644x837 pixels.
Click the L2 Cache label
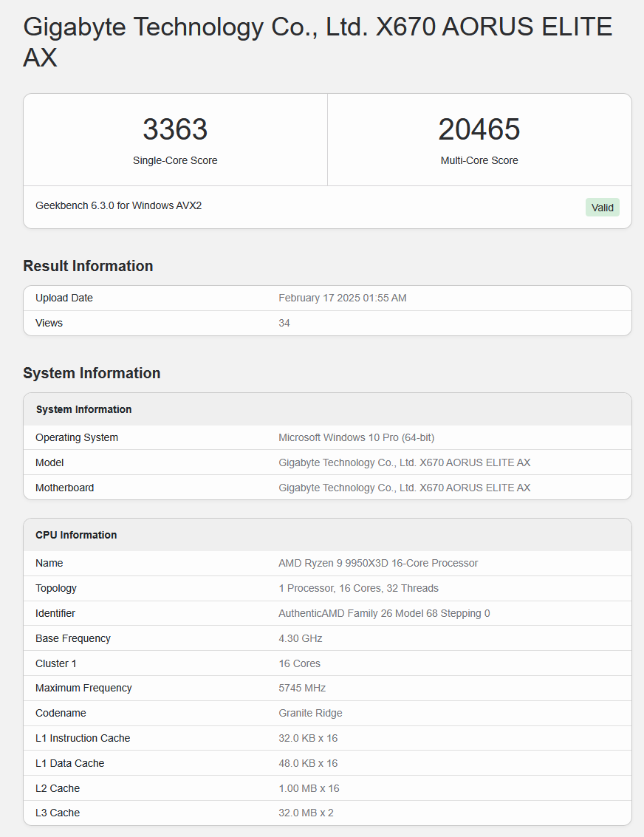pos(58,788)
